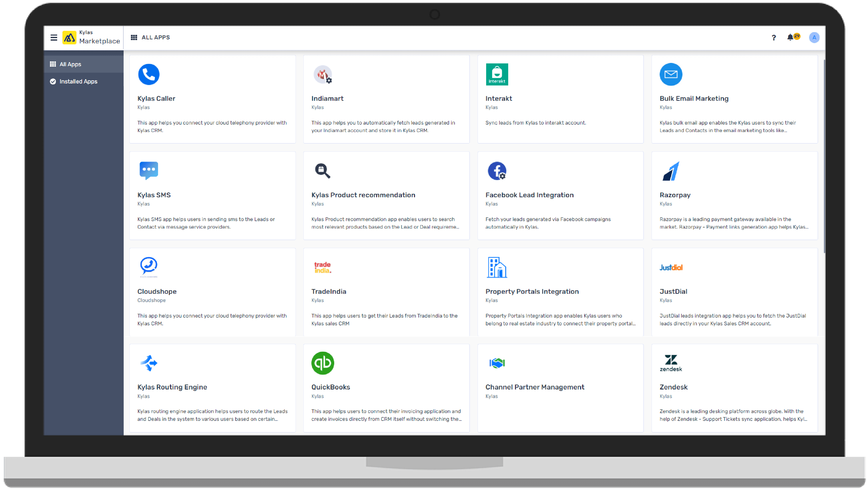Click the Bulk Email Marketing envelope icon

point(670,74)
